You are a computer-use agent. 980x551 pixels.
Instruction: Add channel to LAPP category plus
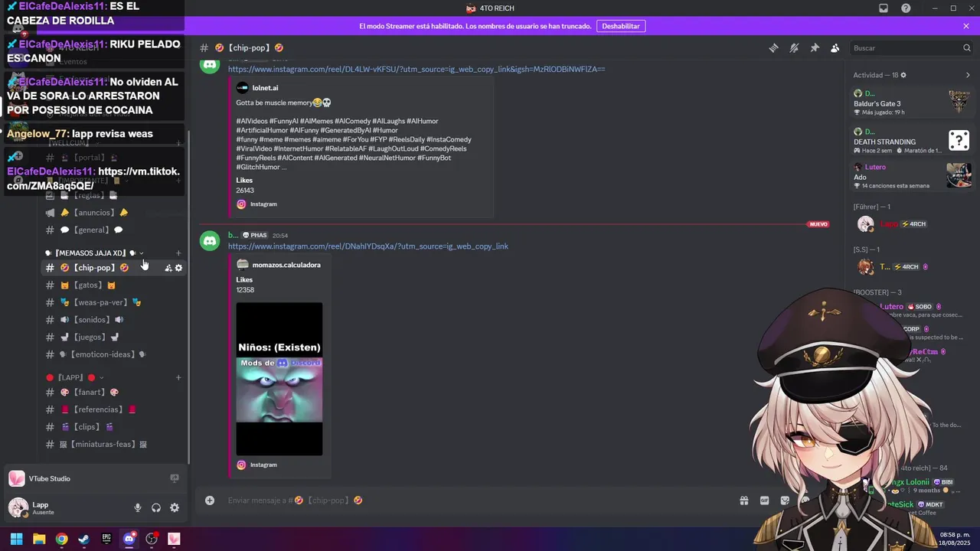click(x=178, y=378)
